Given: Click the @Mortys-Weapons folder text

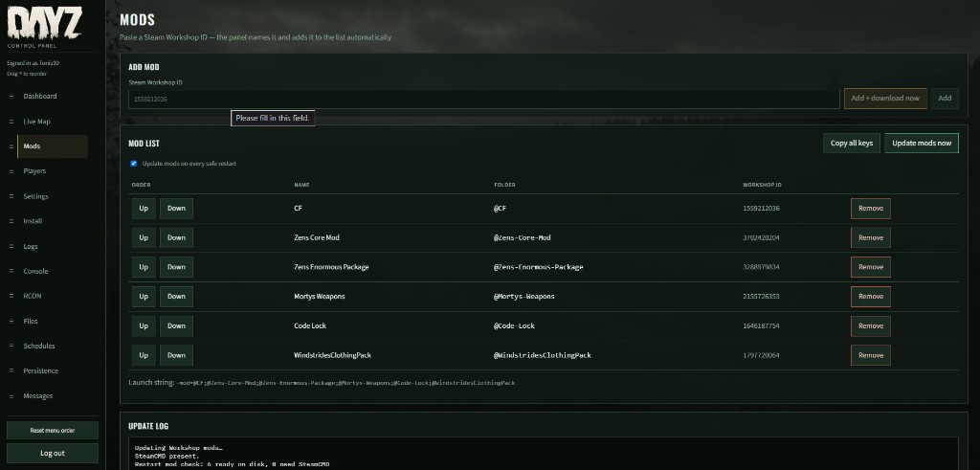Looking at the screenshot, I should [x=523, y=296].
